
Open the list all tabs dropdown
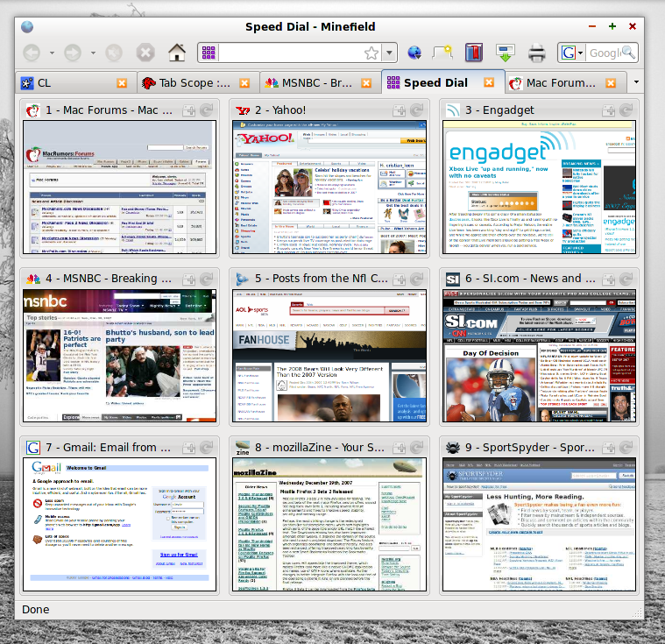click(636, 82)
